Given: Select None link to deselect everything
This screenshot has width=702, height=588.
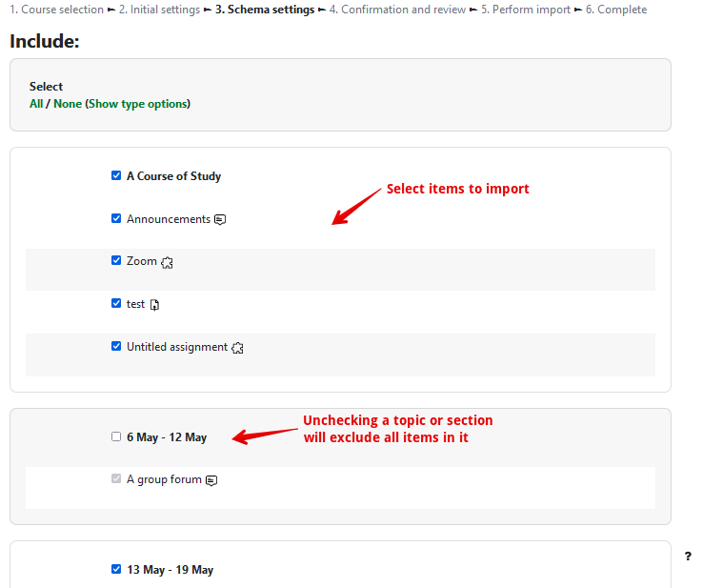Looking at the screenshot, I should pyautogui.click(x=67, y=104).
